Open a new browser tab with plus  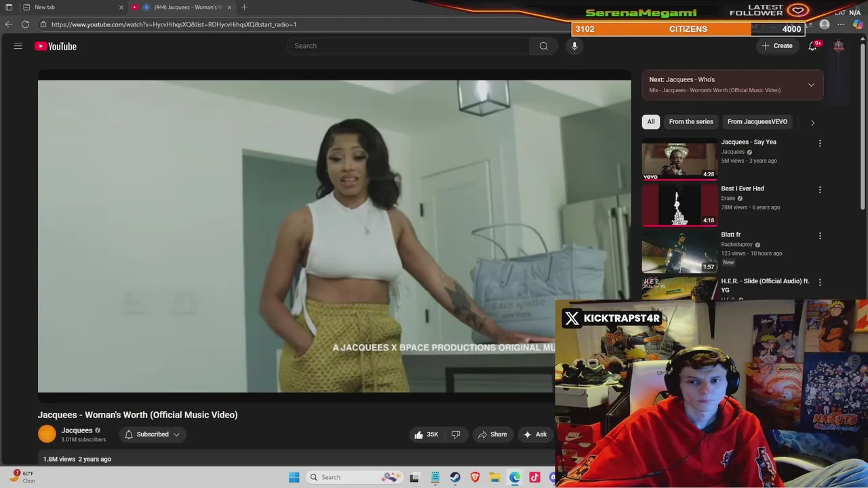pos(244,7)
